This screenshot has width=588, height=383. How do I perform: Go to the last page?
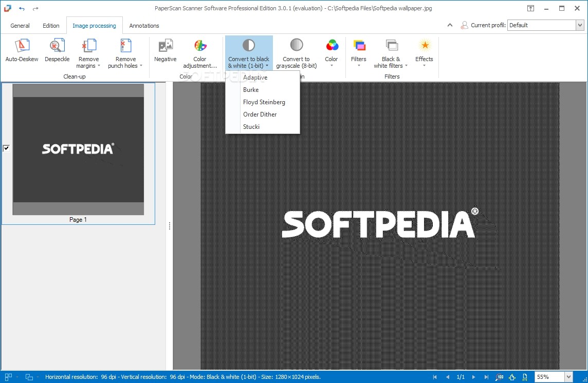pos(486,377)
